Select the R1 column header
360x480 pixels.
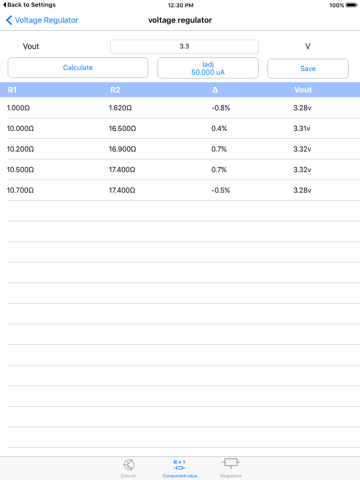tap(12, 90)
